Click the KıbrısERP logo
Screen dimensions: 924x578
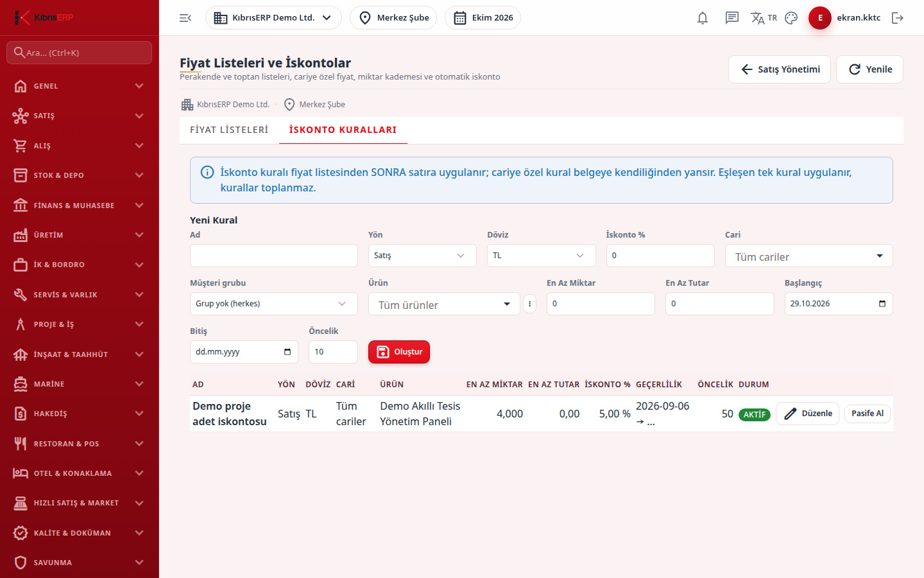pyautogui.click(x=44, y=17)
